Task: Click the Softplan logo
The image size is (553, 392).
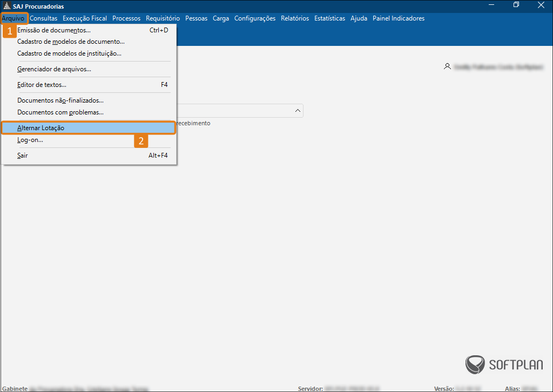Action: pos(504,364)
